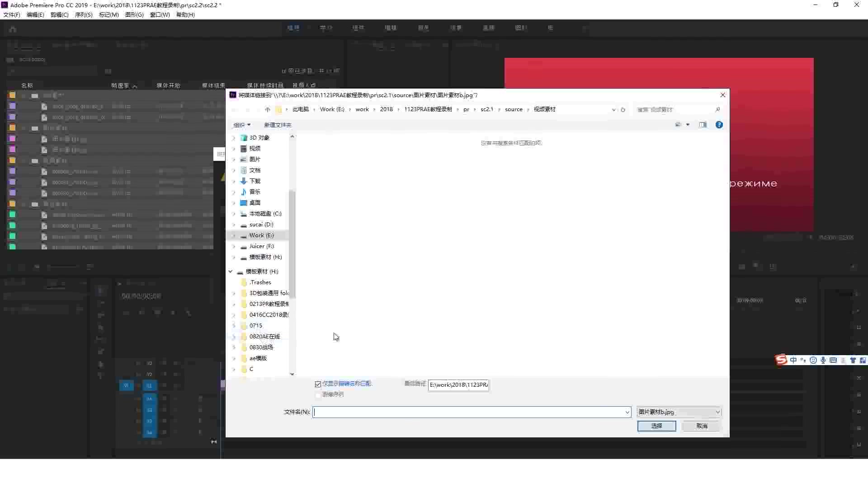Click the help question mark icon

pos(719,125)
